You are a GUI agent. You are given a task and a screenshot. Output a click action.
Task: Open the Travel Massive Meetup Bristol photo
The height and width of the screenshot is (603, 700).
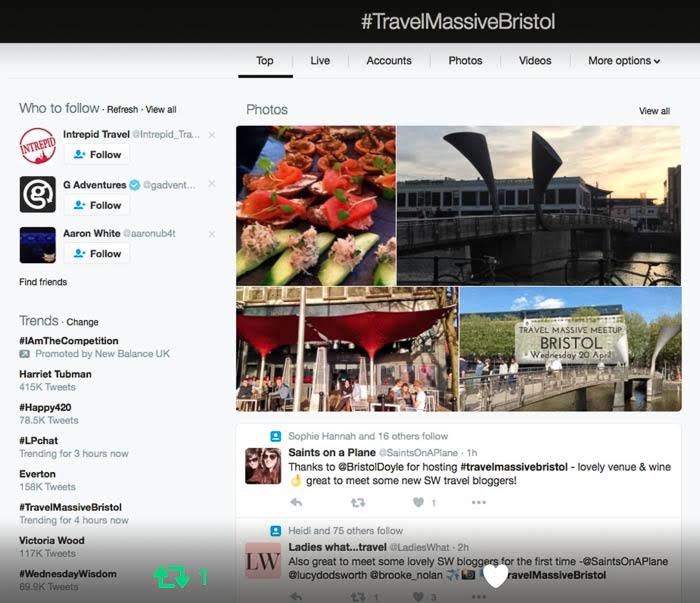571,349
